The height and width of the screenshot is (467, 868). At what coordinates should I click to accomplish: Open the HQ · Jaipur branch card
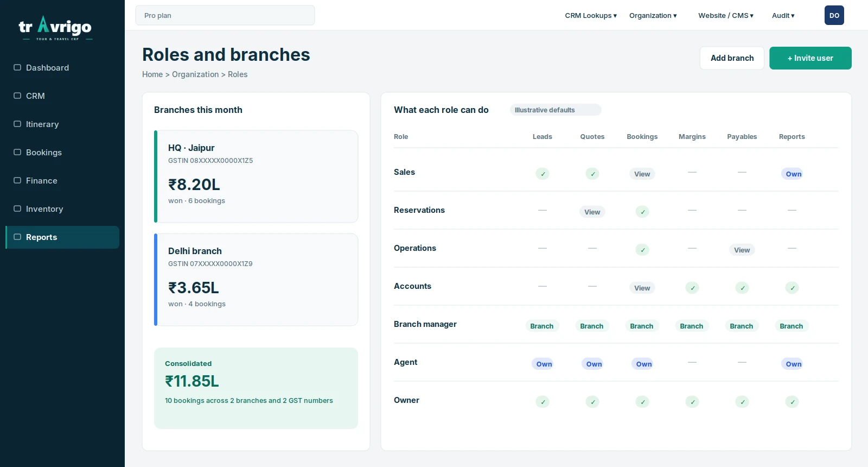pos(256,176)
